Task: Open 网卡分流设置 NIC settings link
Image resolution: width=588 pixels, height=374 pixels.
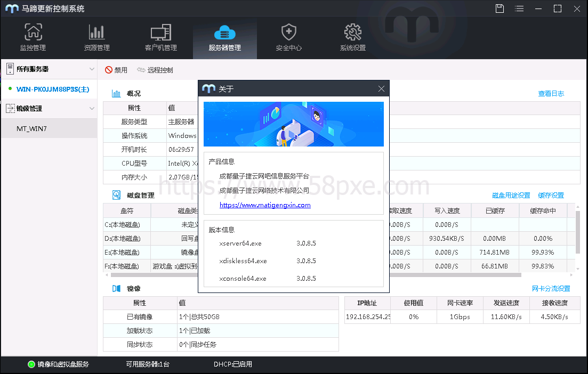Action: point(551,289)
